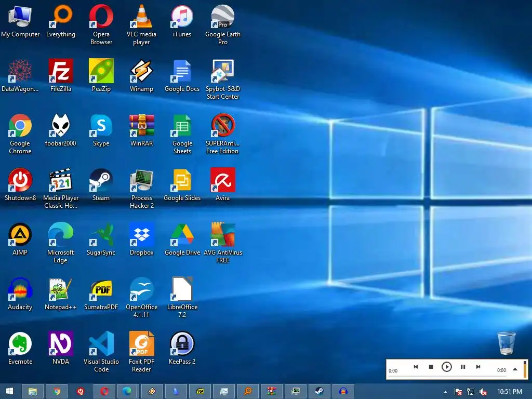532x399 pixels.
Task: Stop playback in mini player
Action: 431,367
